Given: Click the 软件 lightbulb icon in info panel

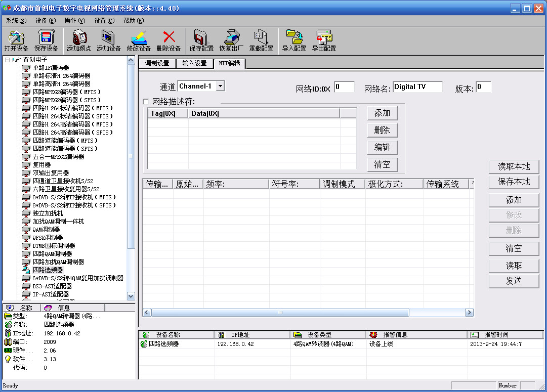Looking at the screenshot, I should [8, 359].
